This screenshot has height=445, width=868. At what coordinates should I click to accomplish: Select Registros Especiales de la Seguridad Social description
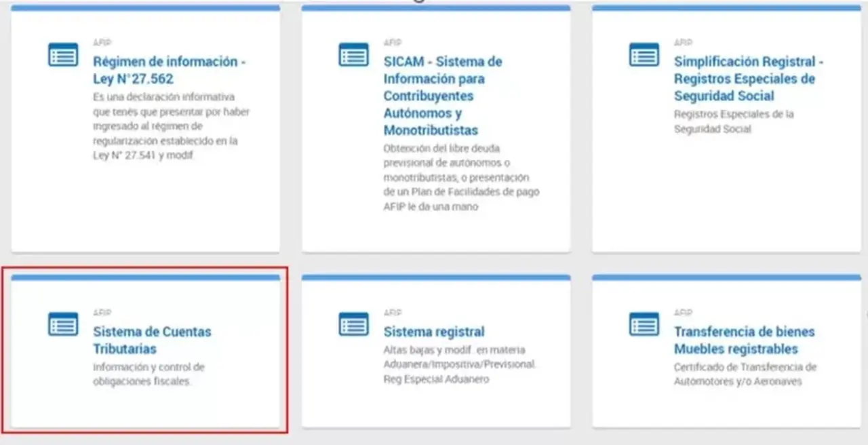click(734, 121)
